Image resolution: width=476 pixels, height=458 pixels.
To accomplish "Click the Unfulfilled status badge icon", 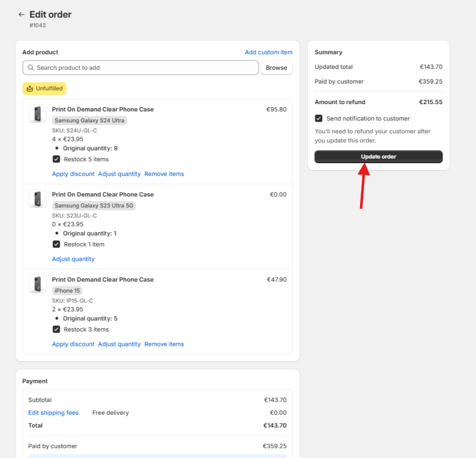I will point(30,89).
